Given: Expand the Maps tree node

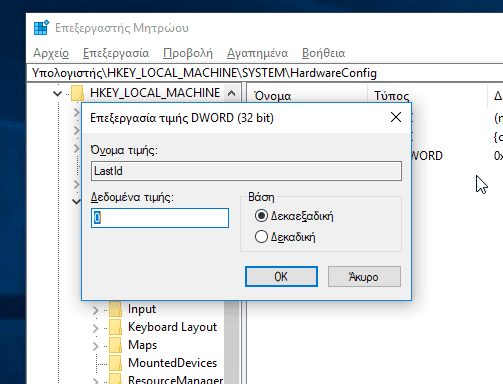Looking at the screenshot, I should coord(96,346).
